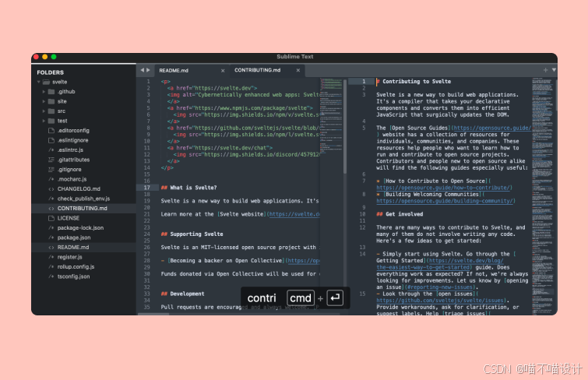Click the 'Supporting Svelte' heading text
Viewport: 588px width, 380px height.
coord(196,234)
